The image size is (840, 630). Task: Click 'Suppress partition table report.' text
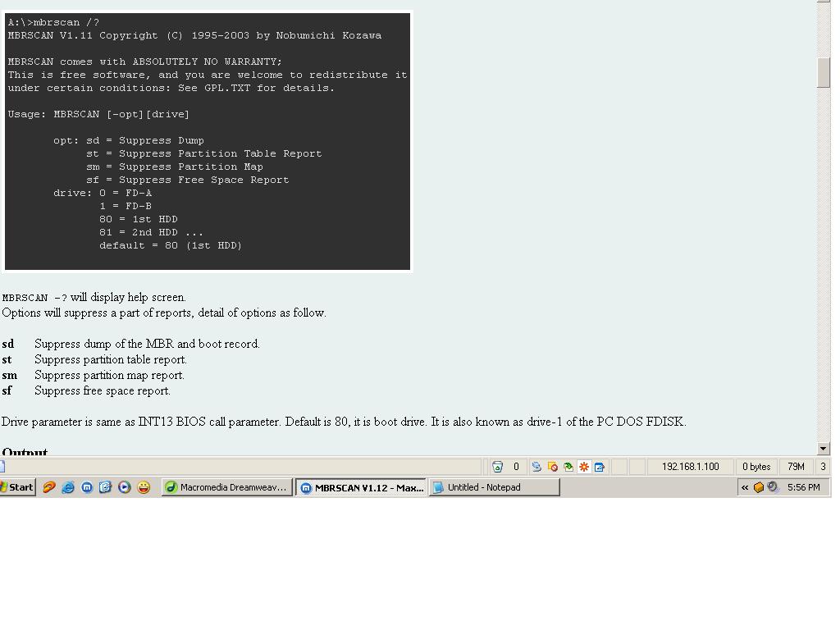pyautogui.click(x=111, y=359)
